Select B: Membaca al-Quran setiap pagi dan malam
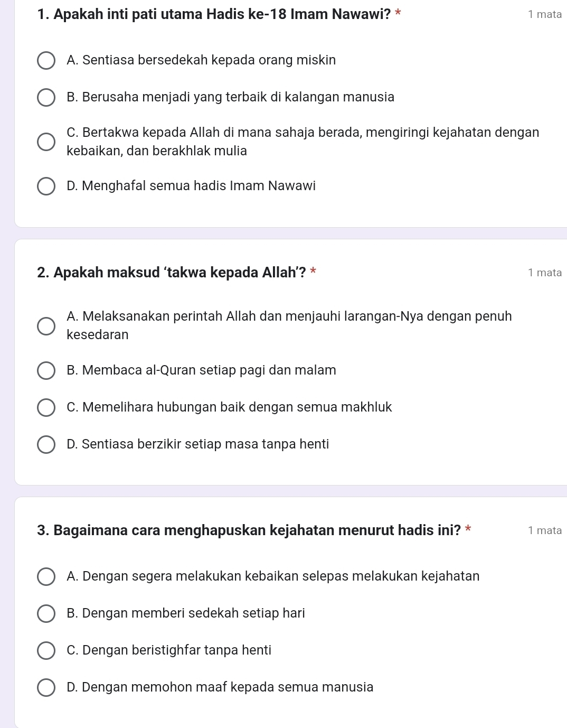The image size is (567, 728). 46,371
